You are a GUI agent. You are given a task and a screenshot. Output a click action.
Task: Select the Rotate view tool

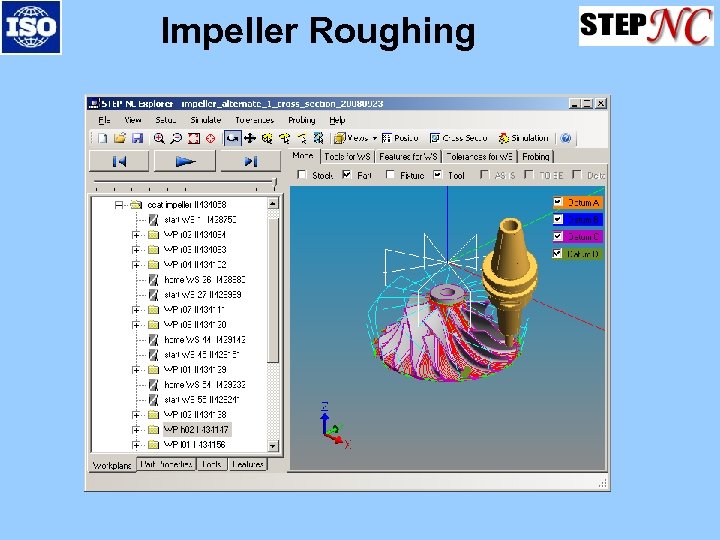[233, 138]
